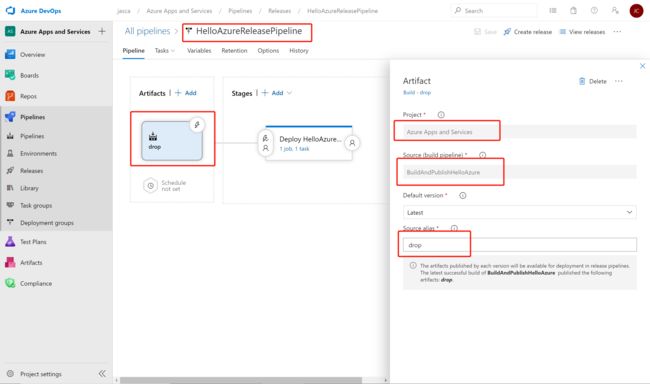The width and height of the screenshot is (650, 384).
Task: Open the Schedule not set clock icon
Action: coord(150,186)
